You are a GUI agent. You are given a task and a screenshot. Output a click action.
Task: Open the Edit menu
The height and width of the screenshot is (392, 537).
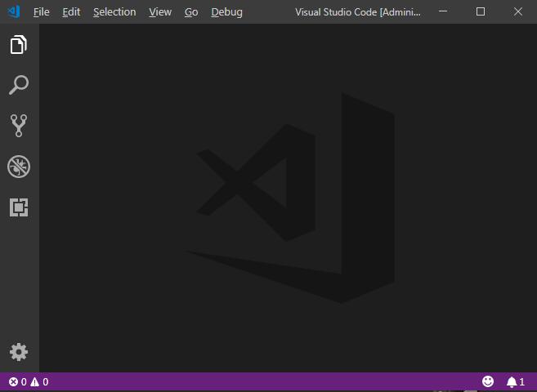pyautogui.click(x=71, y=12)
